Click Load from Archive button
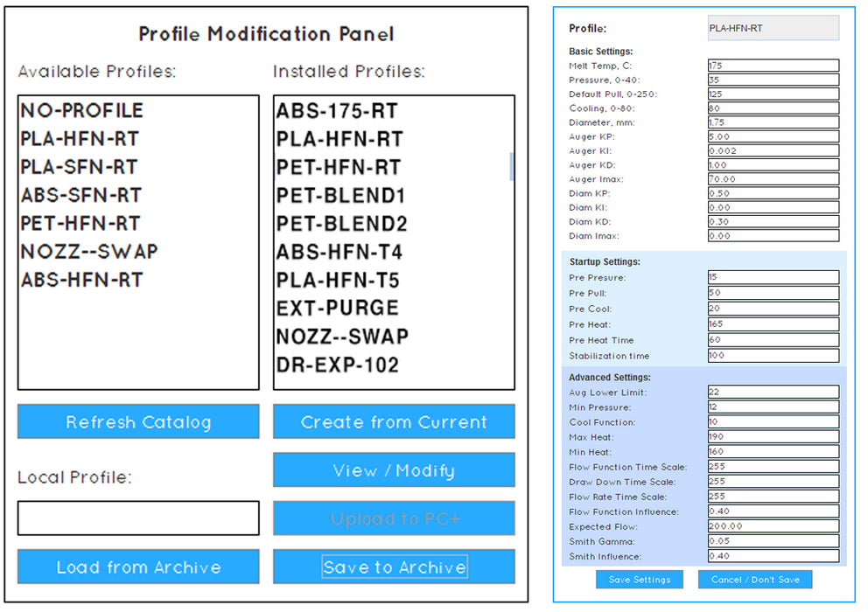This screenshot has width=868, height=612. (138, 567)
